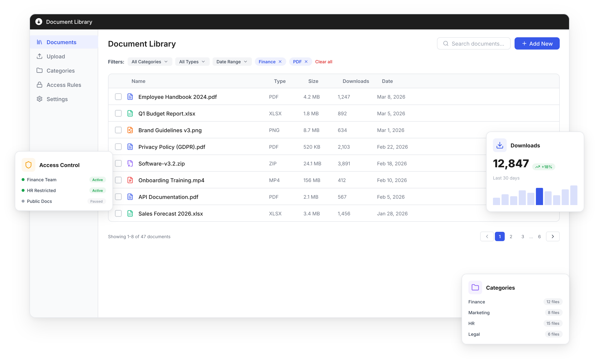Go to Upload in the sidebar
The width and height of the screenshot is (599, 364).
[x=56, y=56]
